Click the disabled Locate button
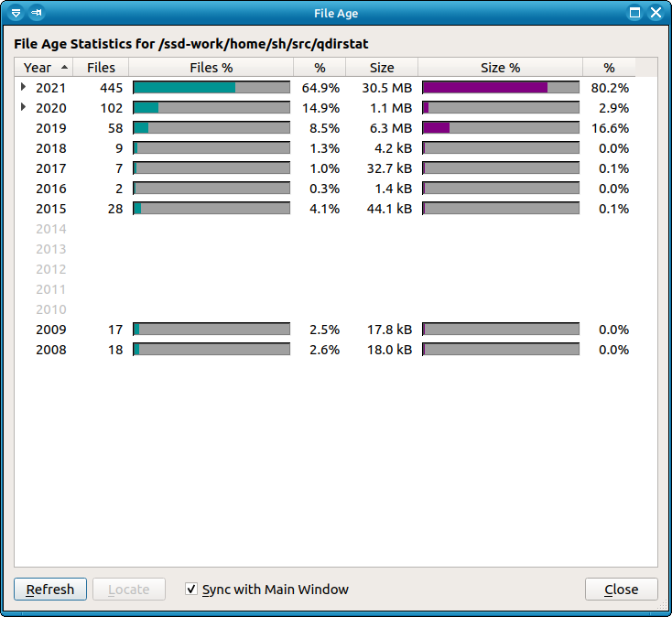The width and height of the screenshot is (672, 617). [129, 590]
